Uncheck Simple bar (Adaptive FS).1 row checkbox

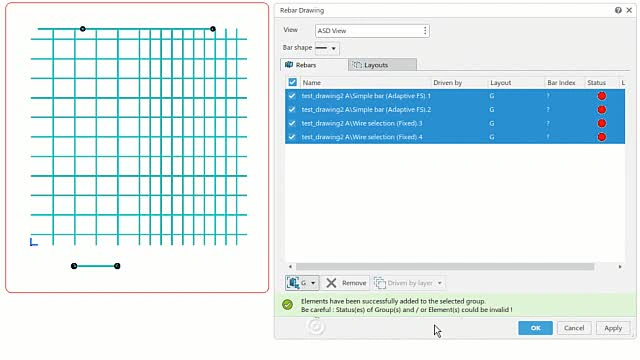pos(291,96)
